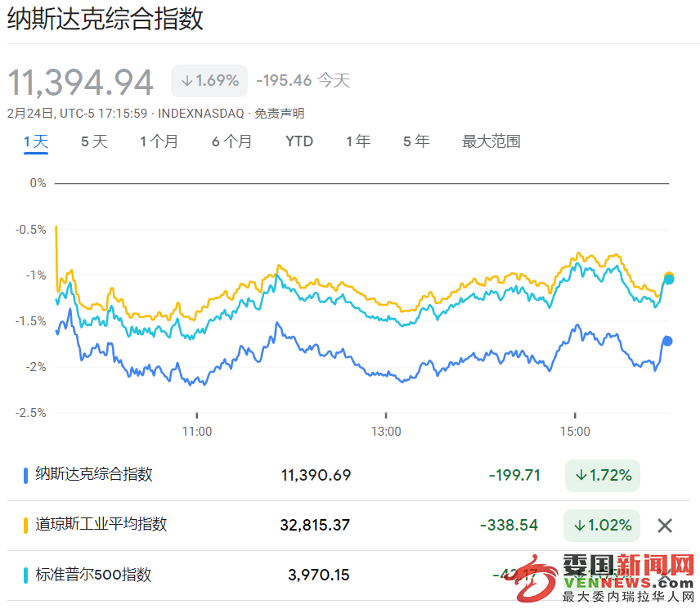Viewport: 700px width, 609px height.
Task: Click the 0% label on the chart axis
Action: click(38, 183)
